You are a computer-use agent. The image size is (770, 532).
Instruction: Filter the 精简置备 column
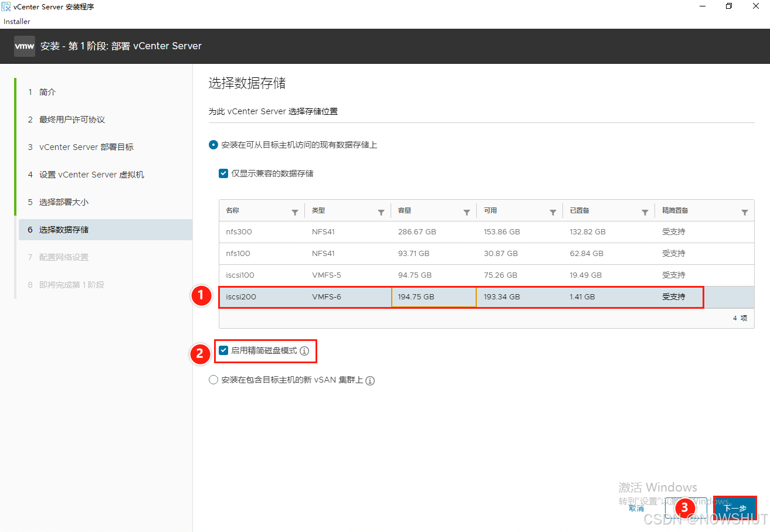[x=745, y=213]
